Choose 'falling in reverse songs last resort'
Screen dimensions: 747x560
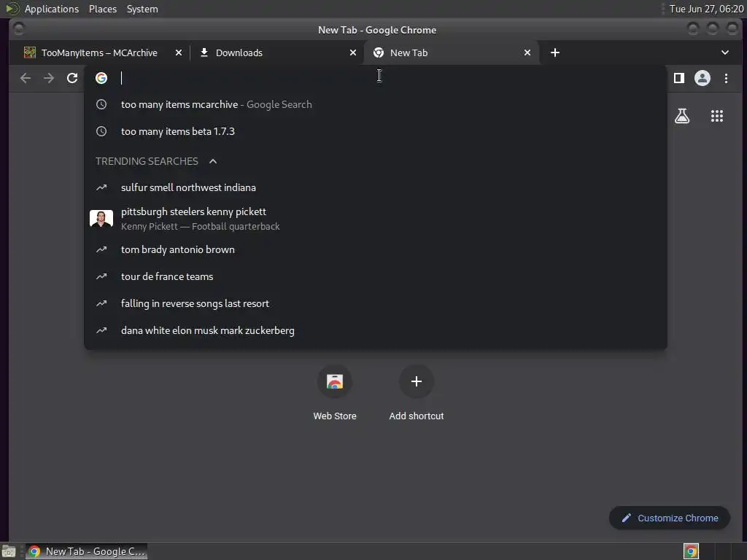376,304
